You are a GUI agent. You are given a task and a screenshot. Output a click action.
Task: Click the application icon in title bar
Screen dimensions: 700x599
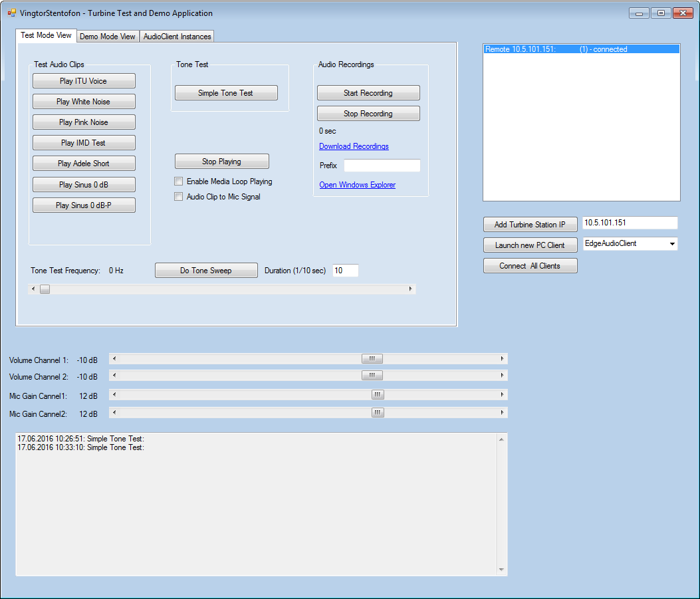click(11, 13)
